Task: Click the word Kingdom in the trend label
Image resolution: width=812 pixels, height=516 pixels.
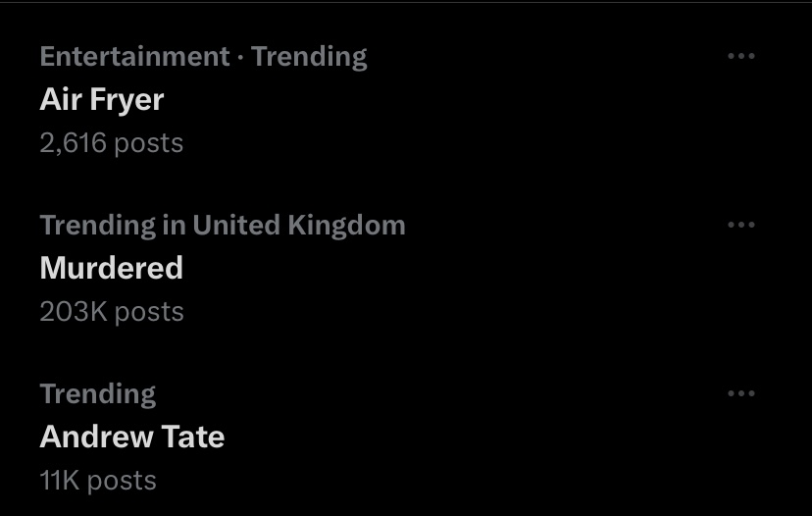Action: [x=346, y=226]
